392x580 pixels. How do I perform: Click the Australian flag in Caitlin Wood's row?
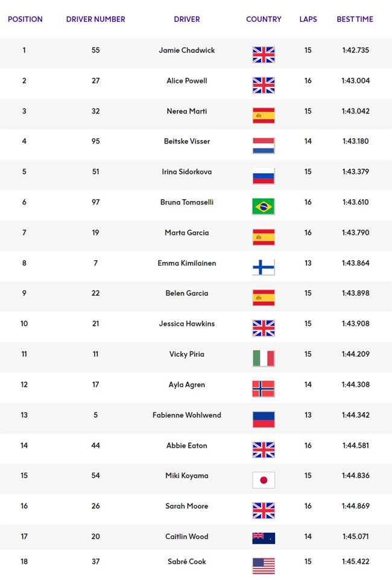(x=264, y=538)
